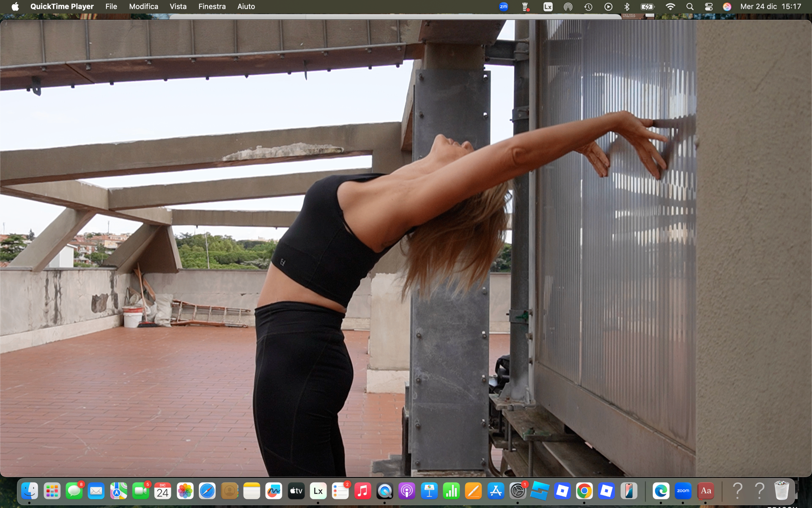Open Spotlight search
812x508 pixels.
690,6
